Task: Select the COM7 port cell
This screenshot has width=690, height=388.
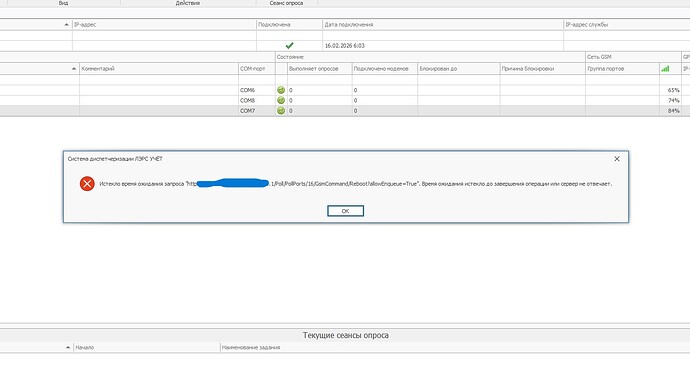Action: [257, 111]
